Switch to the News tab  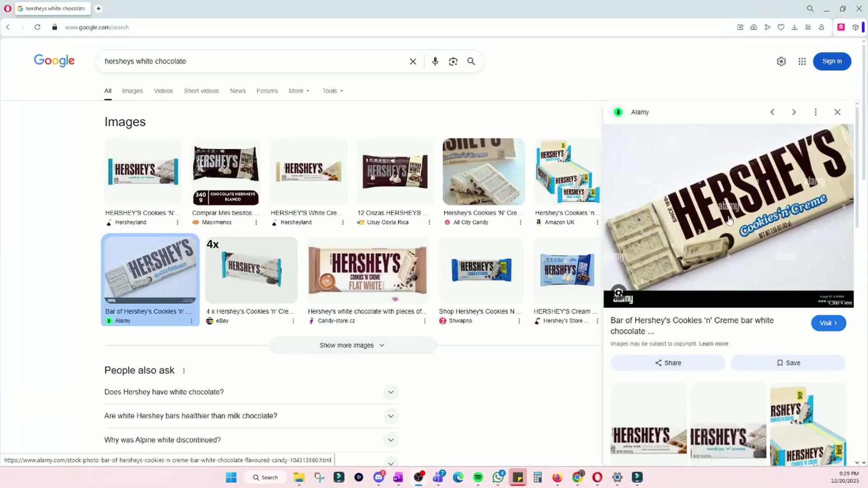click(238, 91)
